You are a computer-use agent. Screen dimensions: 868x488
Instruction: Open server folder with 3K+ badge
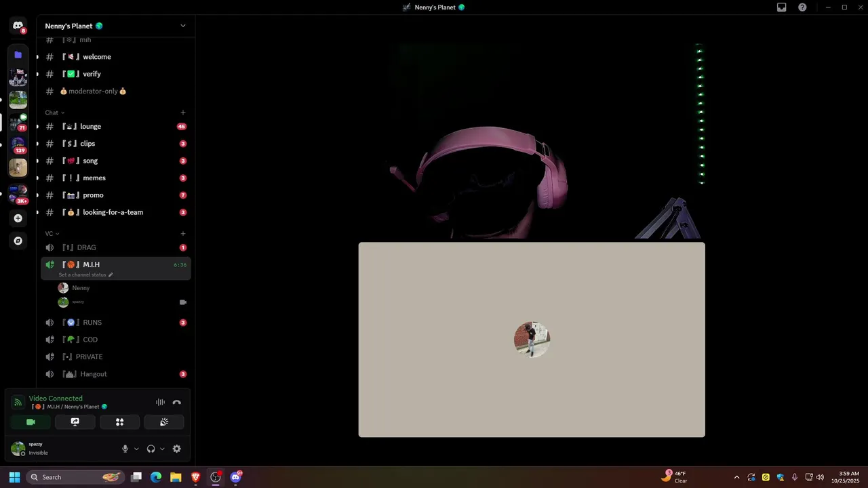point(18,195)
